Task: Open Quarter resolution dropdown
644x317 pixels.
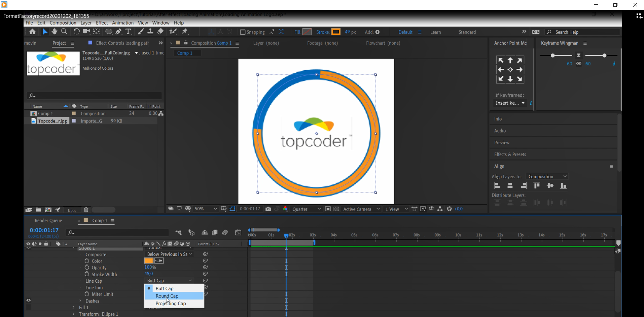Action: coord(307,209)
